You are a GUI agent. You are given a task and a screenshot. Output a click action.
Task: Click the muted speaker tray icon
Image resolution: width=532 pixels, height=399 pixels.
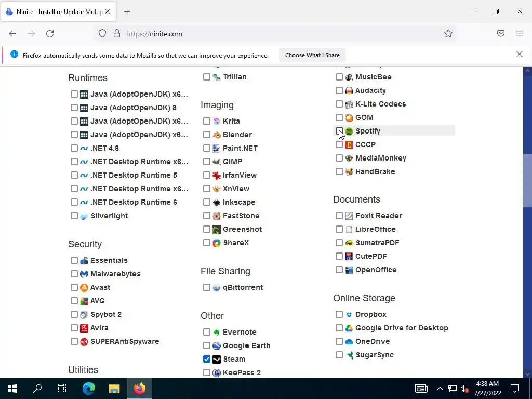[x=465, y=389]
